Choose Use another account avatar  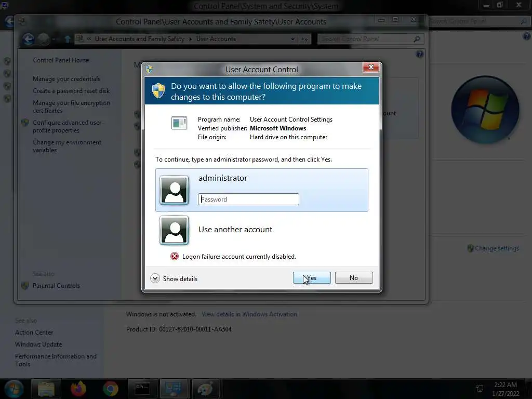pyautogui.click(x=174, y=230)
